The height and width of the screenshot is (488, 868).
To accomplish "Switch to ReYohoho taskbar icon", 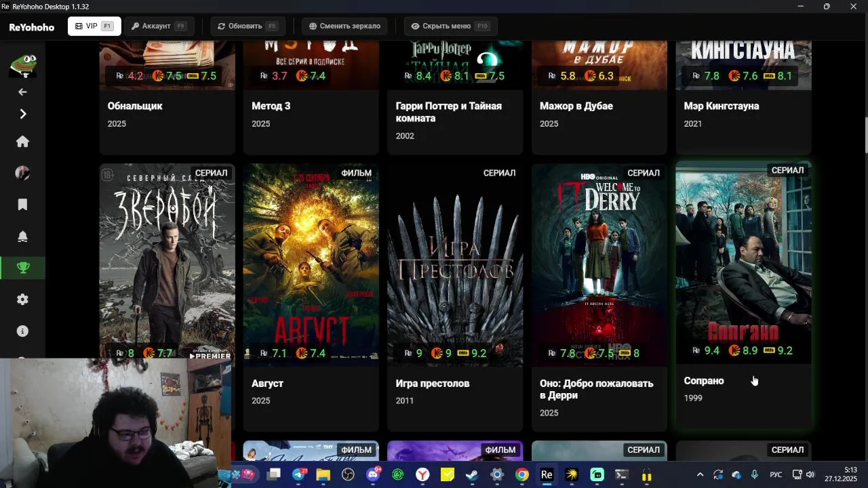I will (547, 475).
